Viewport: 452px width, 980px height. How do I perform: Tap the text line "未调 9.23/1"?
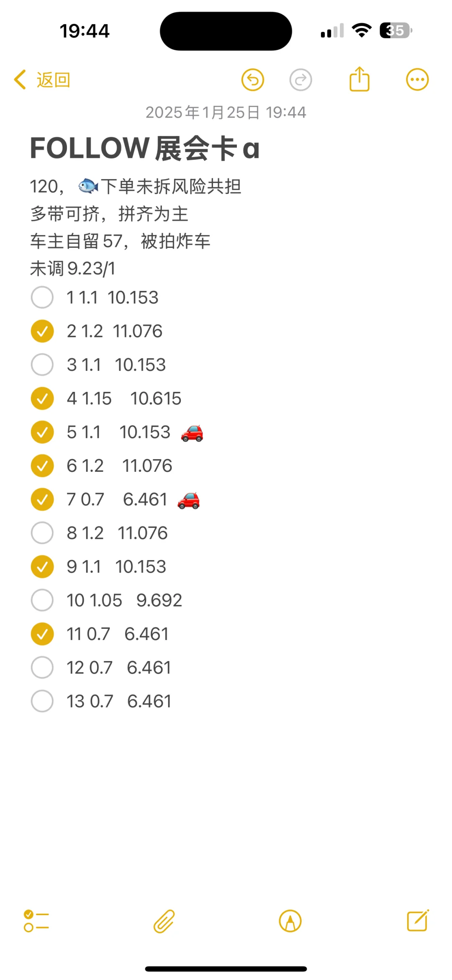coord(73,269)
